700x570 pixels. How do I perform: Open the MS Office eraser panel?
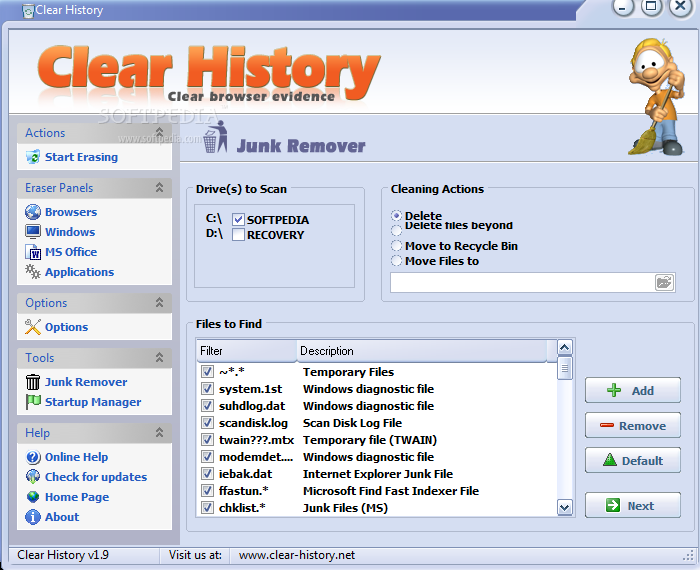click(x=71, y=252)
